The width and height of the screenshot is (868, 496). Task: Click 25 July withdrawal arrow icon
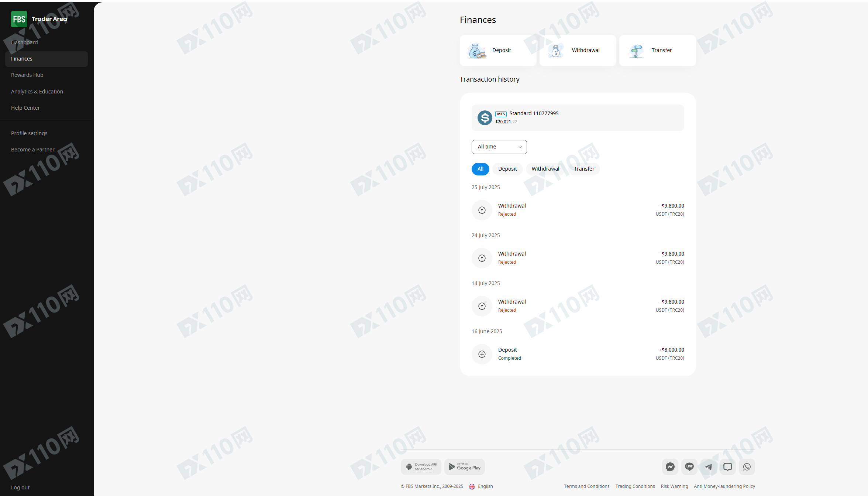(x=482, y=210)
